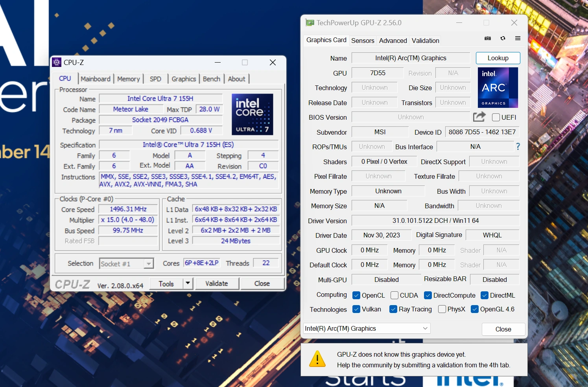Click the Resizable BAR value Disabled
Viewport: 588px width, 387px height.
tap(495, 280)
